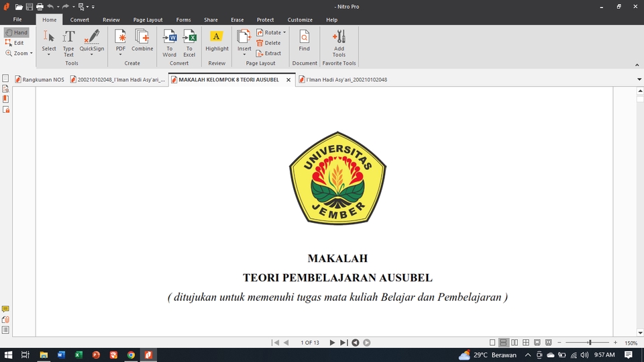Click the Undo arrow in quick access toolbar

tap(50, 7)
